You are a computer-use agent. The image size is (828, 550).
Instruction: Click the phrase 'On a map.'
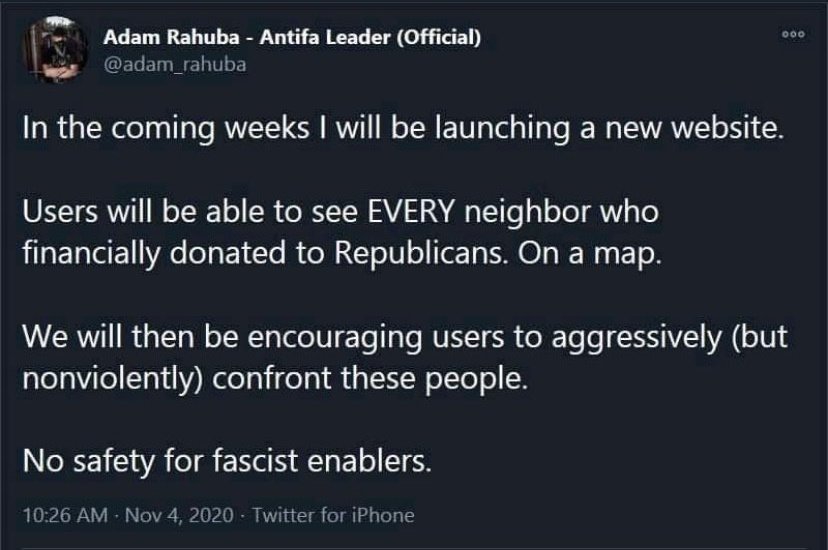[589, 253]
